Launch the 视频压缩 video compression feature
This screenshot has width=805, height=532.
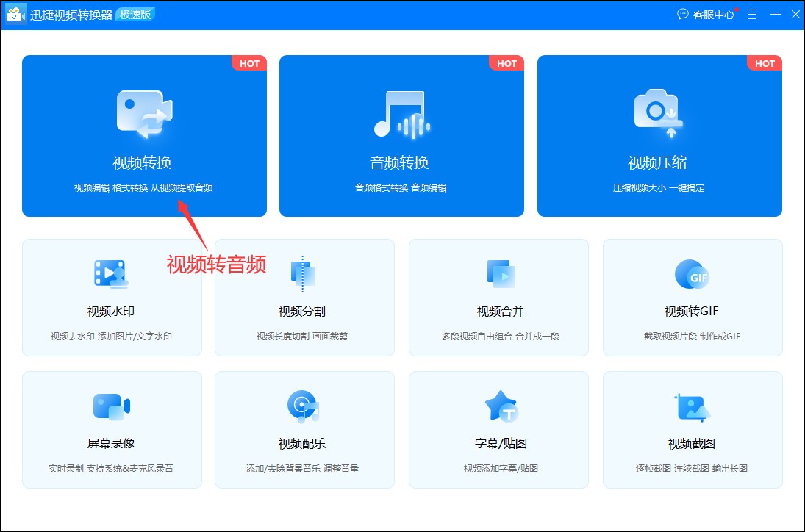tap(659, 136)
